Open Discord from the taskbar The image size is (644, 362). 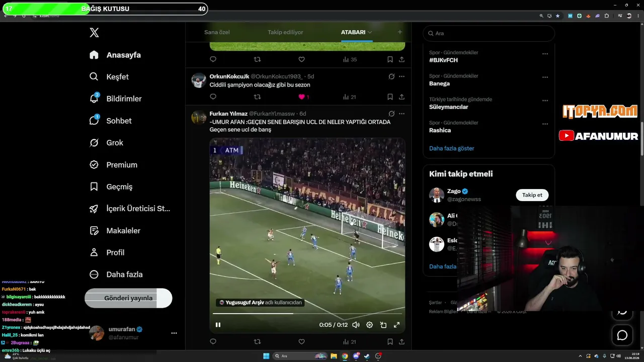tap(356, 356)
